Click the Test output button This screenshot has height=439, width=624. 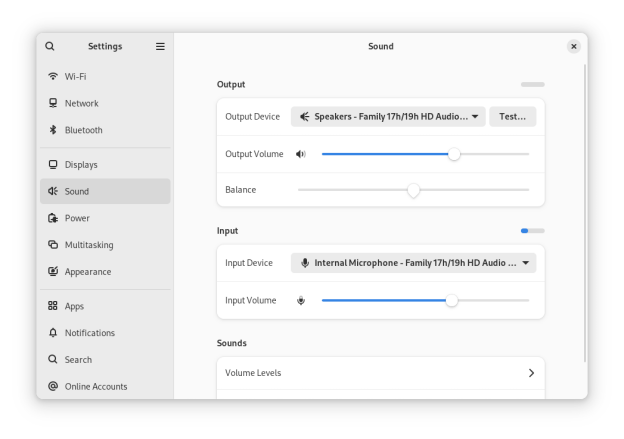pos(512,116)
